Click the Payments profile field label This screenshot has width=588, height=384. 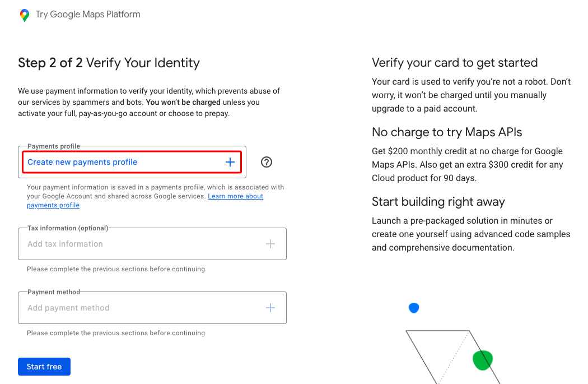pos(54,146)
